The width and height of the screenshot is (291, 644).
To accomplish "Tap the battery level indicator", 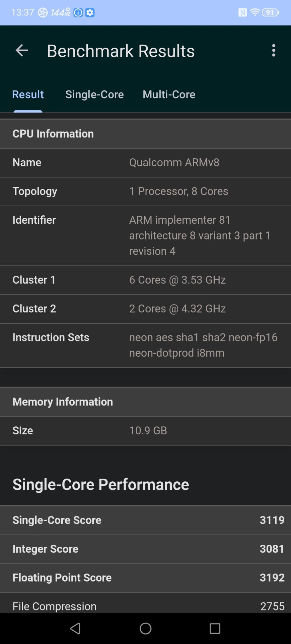I will click(x=271, y=13).
